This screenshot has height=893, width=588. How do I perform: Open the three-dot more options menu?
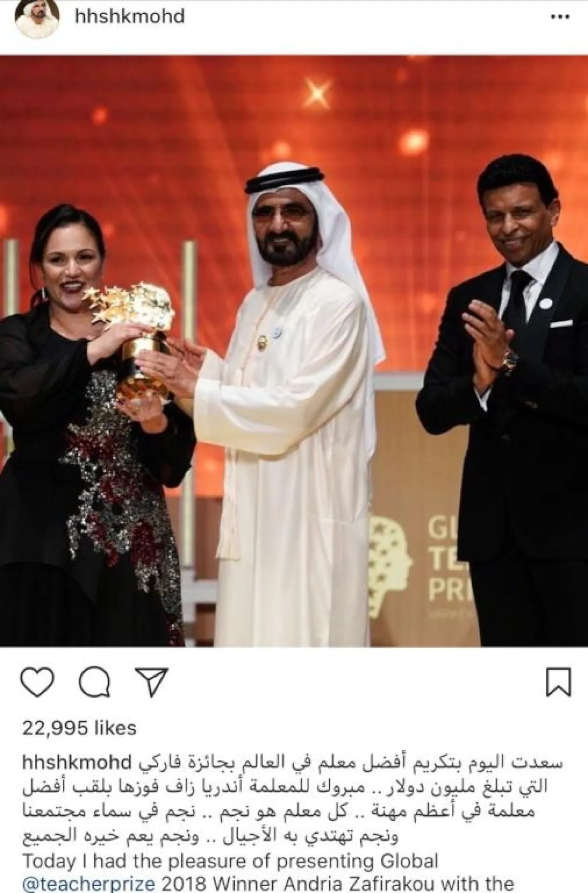[x=560, y=17]
